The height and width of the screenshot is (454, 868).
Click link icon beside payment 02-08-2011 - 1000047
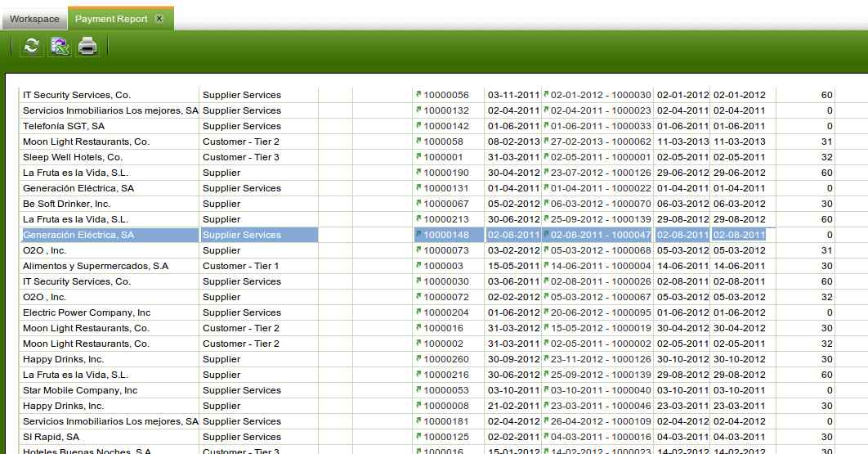(546, 234)
